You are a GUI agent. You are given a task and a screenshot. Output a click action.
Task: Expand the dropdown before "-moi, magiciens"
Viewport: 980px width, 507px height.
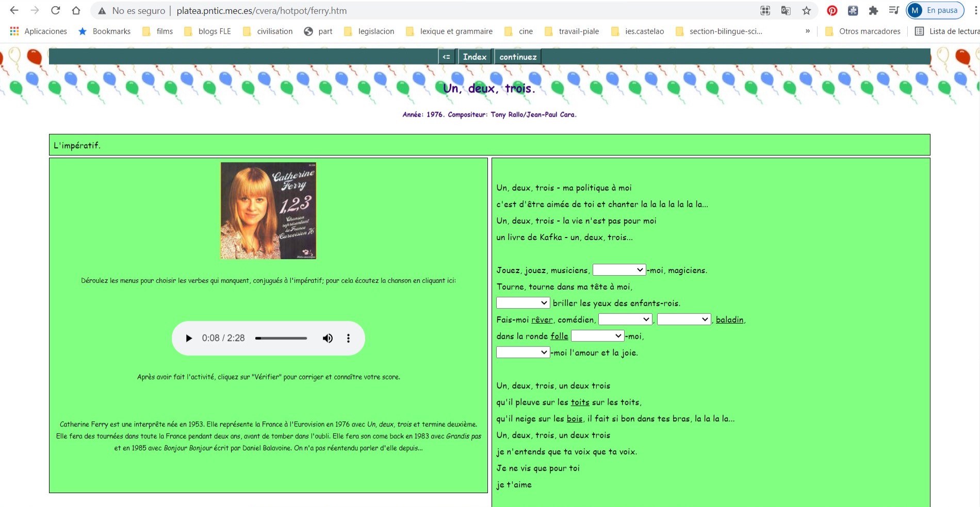tap(619, 270)
